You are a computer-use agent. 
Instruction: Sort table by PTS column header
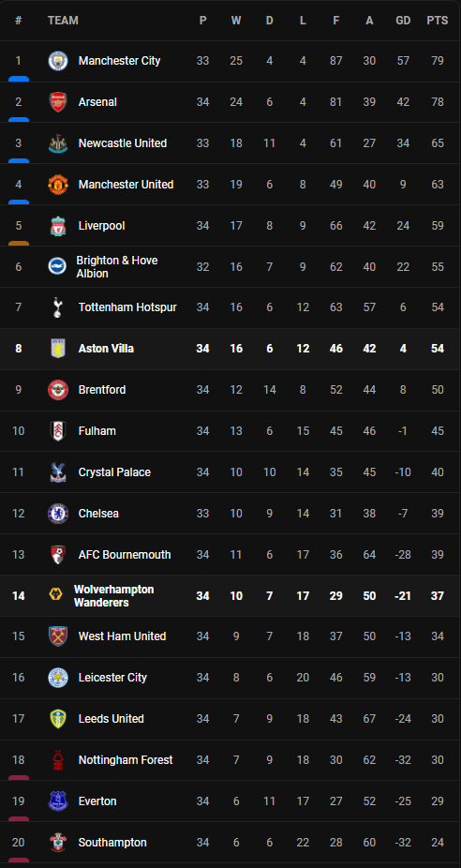point(438,21)
